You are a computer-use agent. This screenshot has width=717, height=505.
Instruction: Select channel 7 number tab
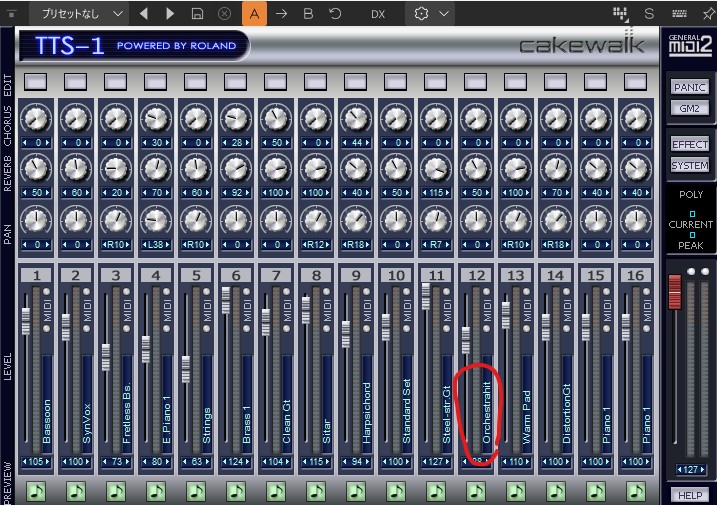point(276,275)
